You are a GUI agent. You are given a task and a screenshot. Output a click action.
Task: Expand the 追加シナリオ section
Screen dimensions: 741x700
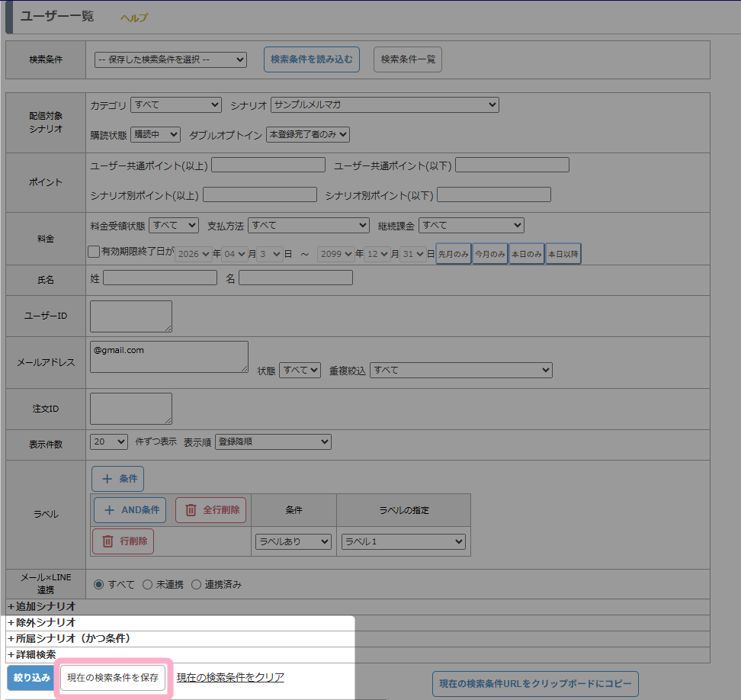click(x=42, y=607)
